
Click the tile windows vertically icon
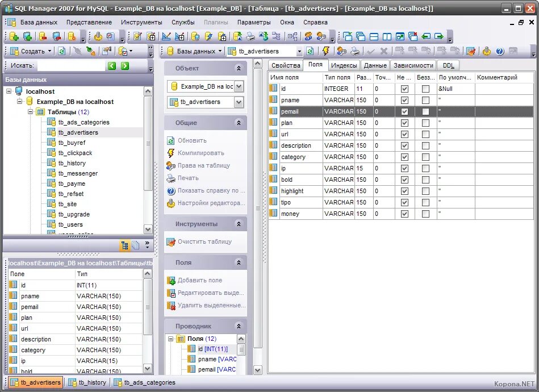click(387, 36)
